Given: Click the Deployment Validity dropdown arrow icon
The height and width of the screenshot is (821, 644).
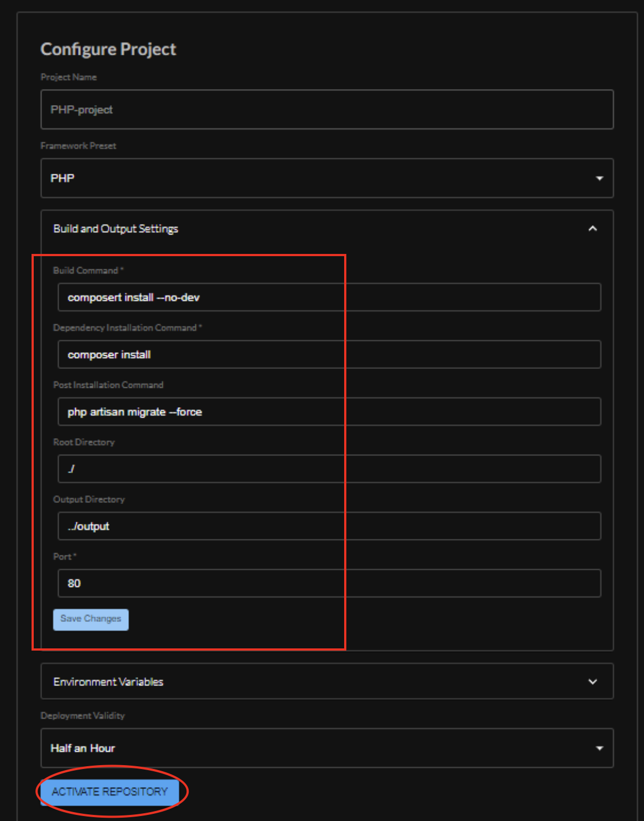Looking at the screenshot, I should [599, 748].
